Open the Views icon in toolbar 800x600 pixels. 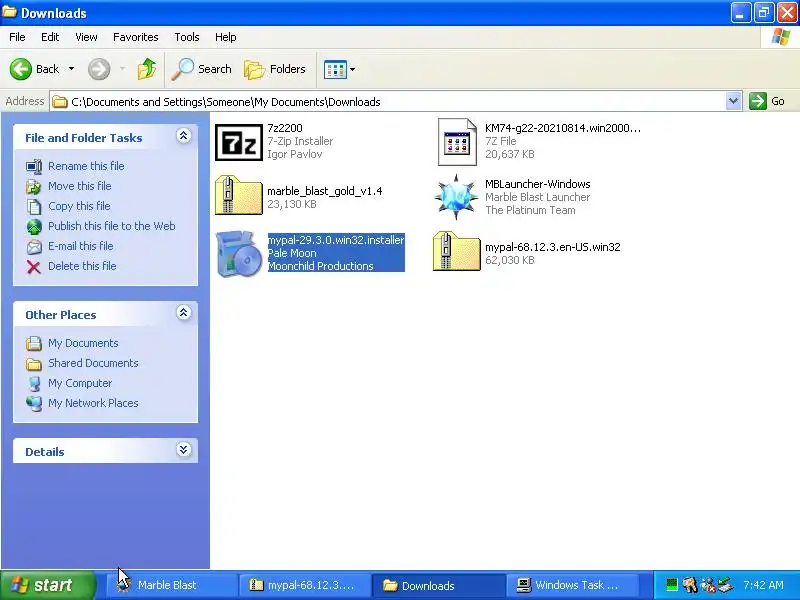coord(335,69)
